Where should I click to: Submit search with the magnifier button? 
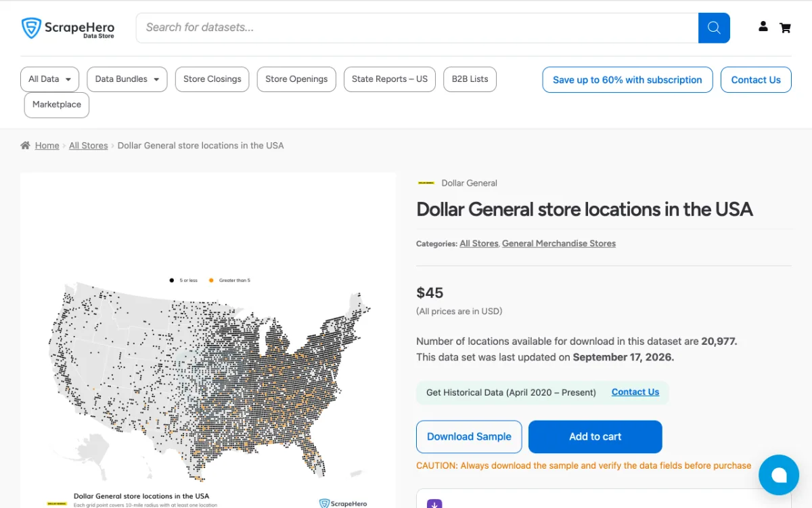pos(714,28)
